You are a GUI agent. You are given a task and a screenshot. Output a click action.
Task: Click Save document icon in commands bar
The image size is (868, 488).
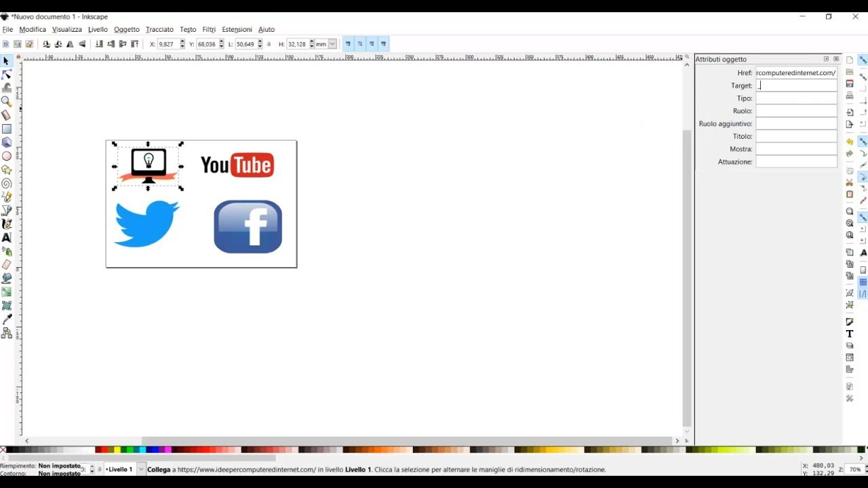(x=850, y=83)
